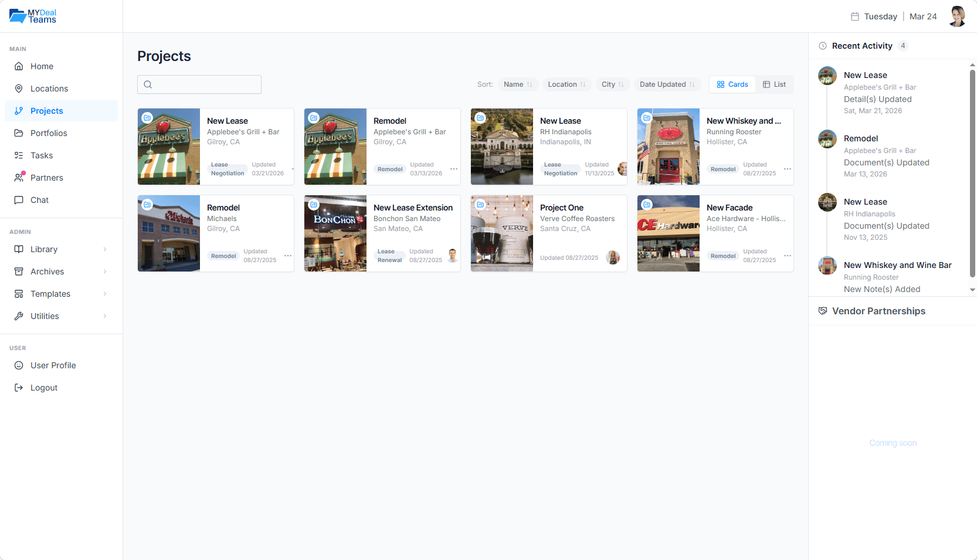The width and height of the screenshot is (977, 560).
Task: Expand the Utilities chevron
Action: click(x=105, y=316)
